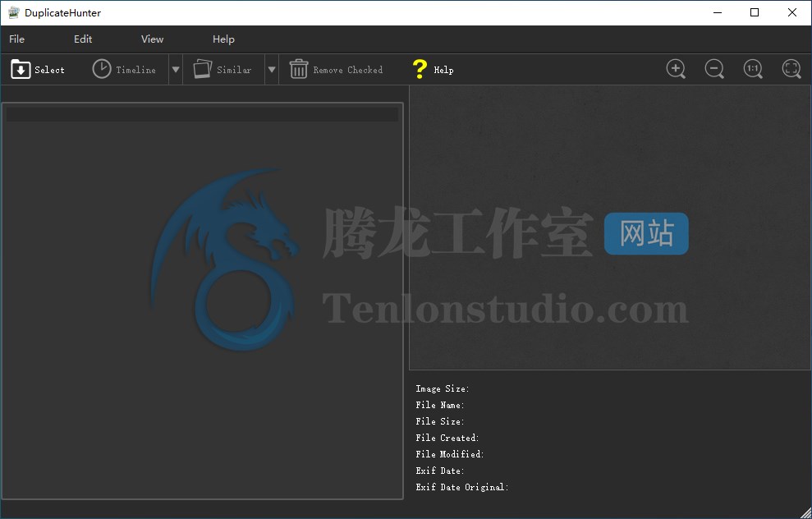Viewport: 812px width, 519px height.
Task: Select the 1:1 actual size icon
Action: click(753, 69)
